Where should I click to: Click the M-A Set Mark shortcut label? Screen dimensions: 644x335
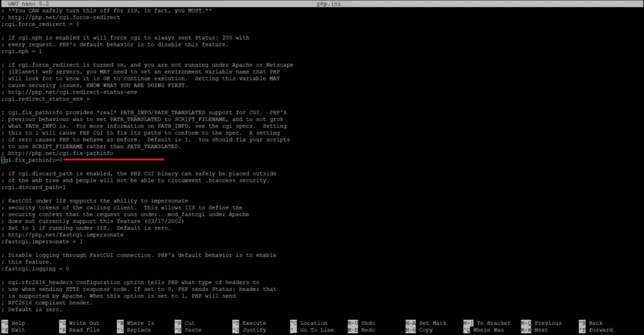pos(426,323)
